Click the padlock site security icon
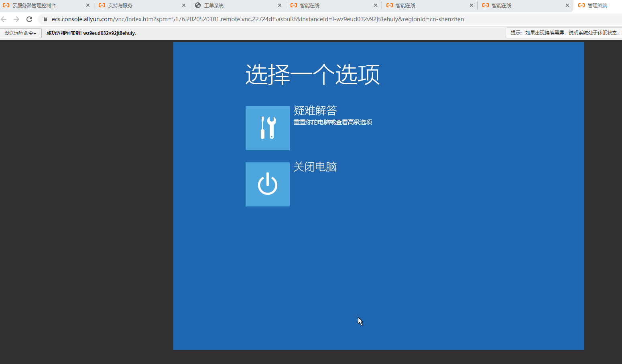The image size is (622, 364). tap(45, 19)
